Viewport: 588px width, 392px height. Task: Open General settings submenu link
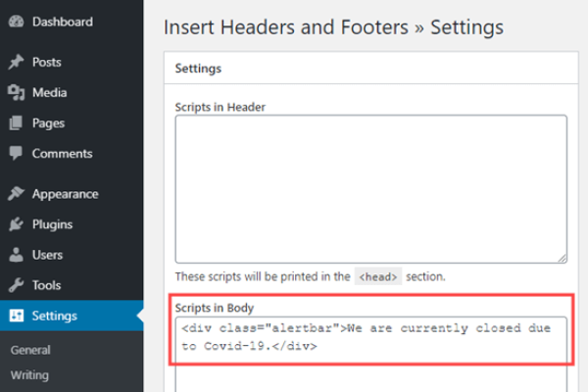(x=29, y=350)
